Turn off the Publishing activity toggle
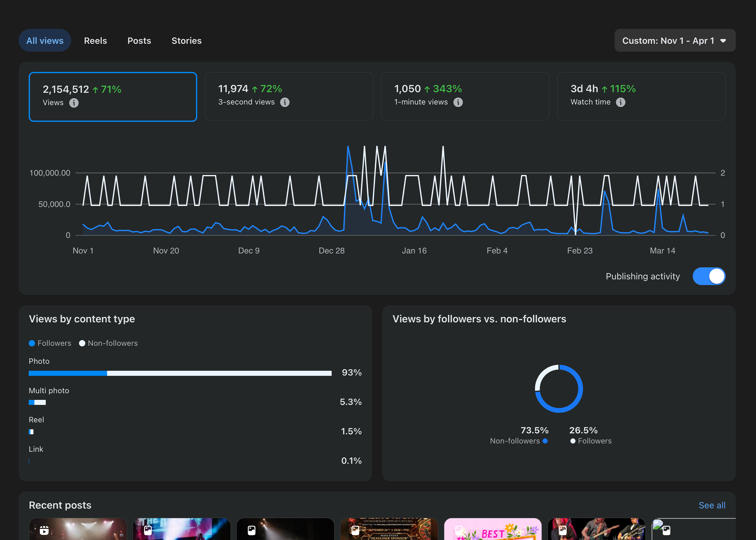 (708, 276)
